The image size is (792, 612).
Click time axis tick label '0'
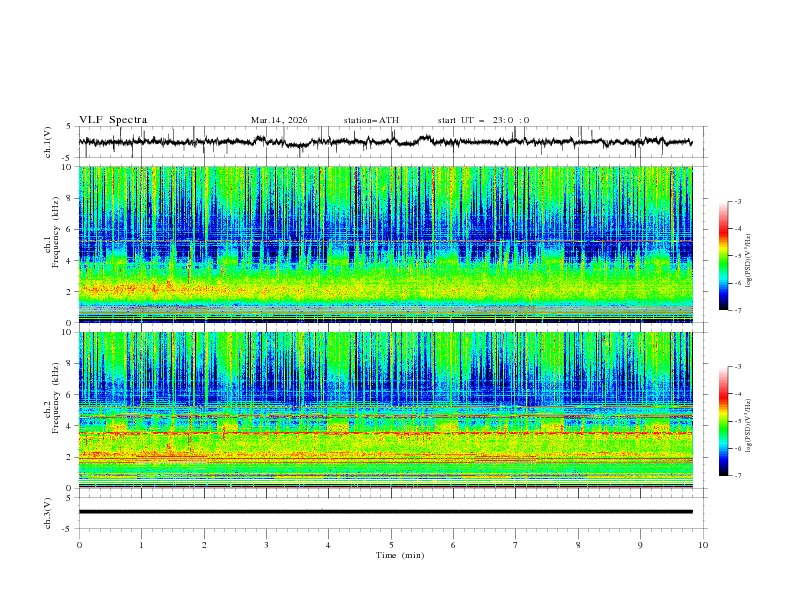point(79,545)
